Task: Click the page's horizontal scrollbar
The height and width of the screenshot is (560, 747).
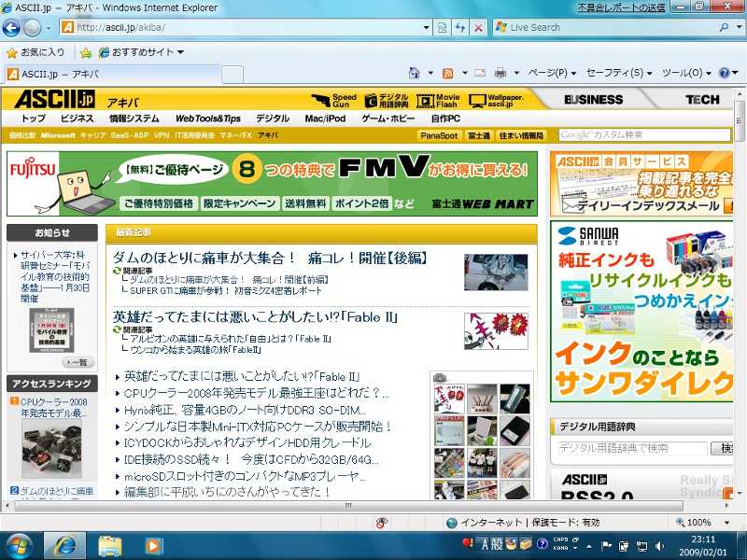Action: tap(347, 505)
